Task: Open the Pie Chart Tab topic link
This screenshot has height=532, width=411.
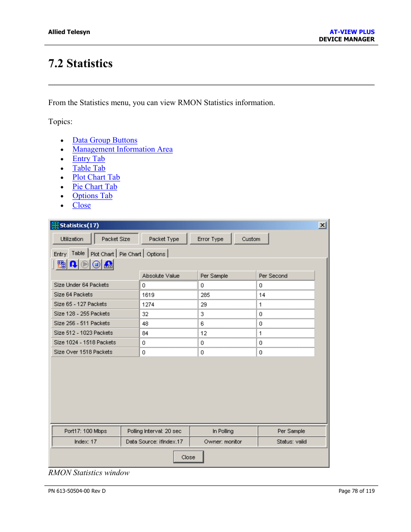Action: click(x=95, y=187)
